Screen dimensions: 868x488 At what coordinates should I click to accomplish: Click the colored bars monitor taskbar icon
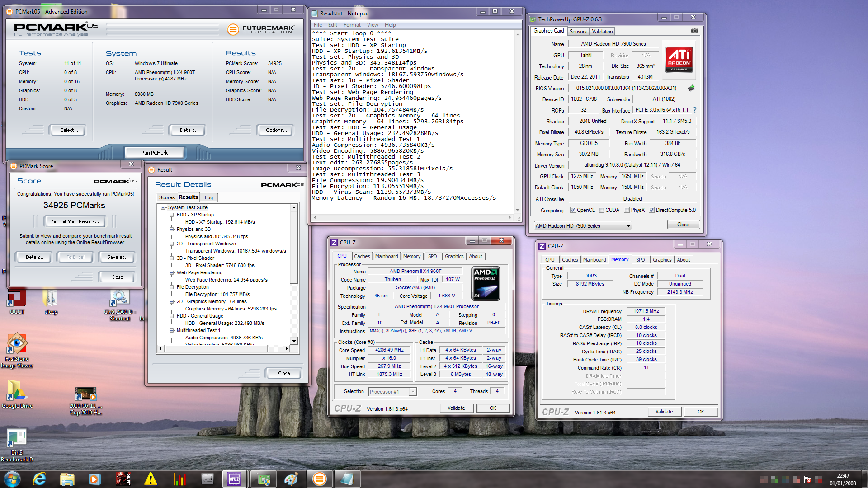click(x=179, y=479)
